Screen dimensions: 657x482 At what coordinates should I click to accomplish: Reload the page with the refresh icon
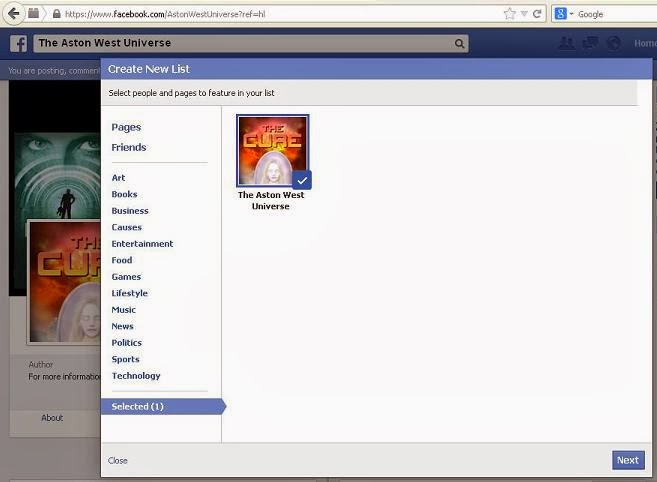[x=537, y=14]
